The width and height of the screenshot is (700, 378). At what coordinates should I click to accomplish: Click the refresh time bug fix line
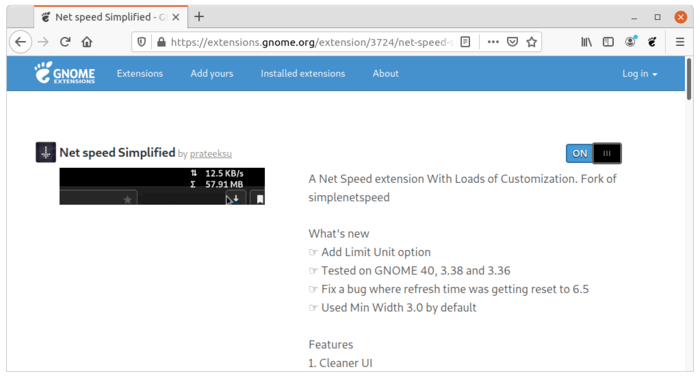[x=455, y=289]
